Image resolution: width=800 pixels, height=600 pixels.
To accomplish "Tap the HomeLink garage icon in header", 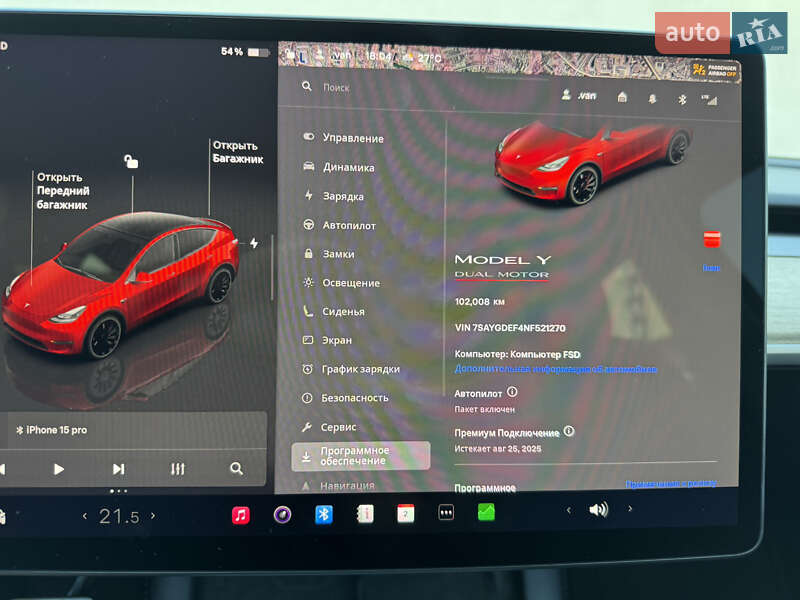I will (622, 97).
